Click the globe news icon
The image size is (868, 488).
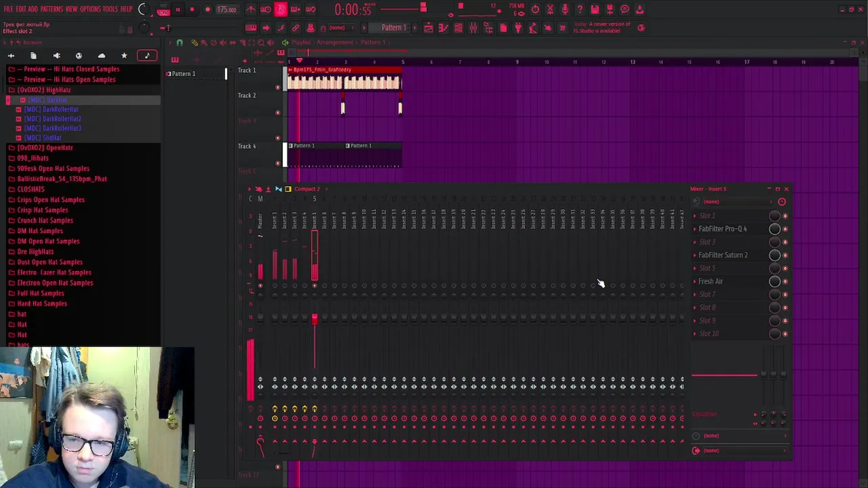click(641, 28)
